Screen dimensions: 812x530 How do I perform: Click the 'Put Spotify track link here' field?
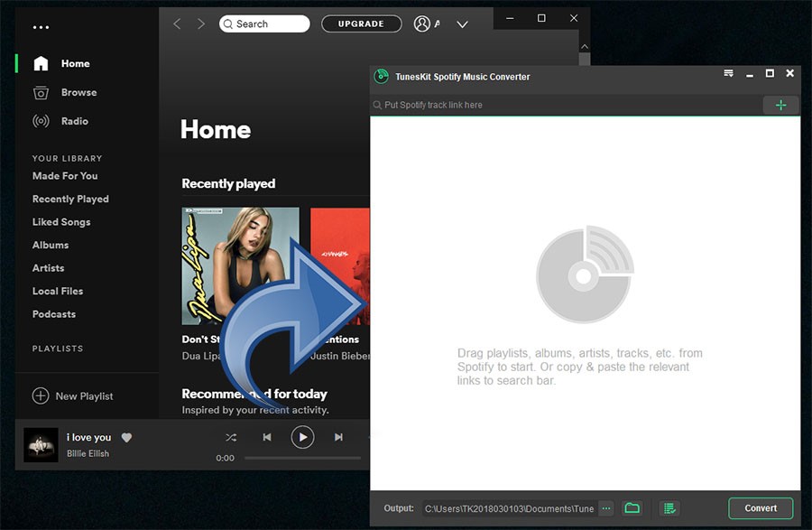click(x=566, y=105)
